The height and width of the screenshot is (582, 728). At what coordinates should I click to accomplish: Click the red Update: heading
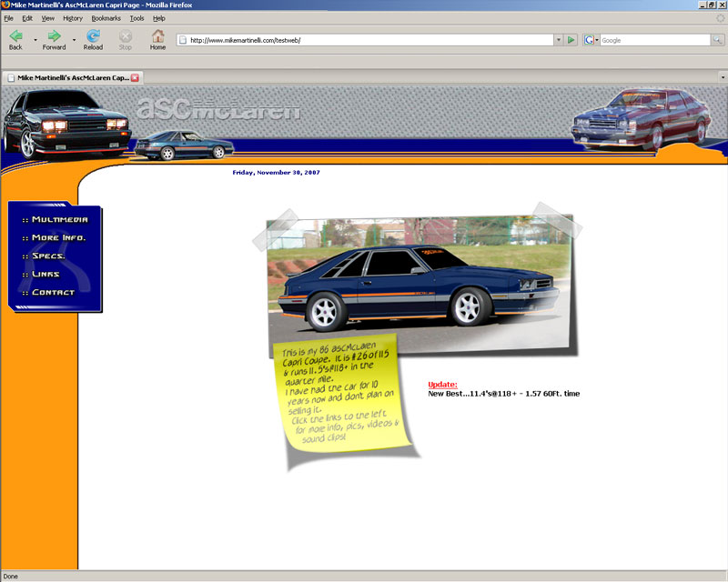[x=442, y=385]
